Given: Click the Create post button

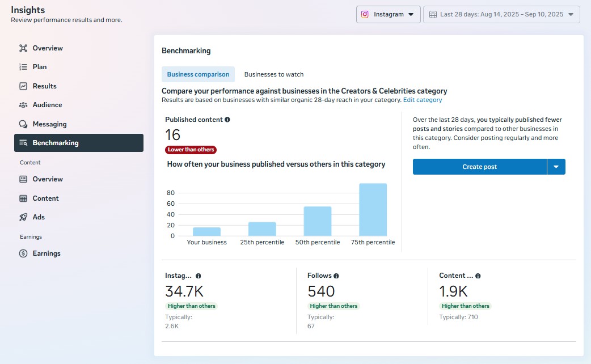Looking at the screenshot, I should tap(479, 167).
